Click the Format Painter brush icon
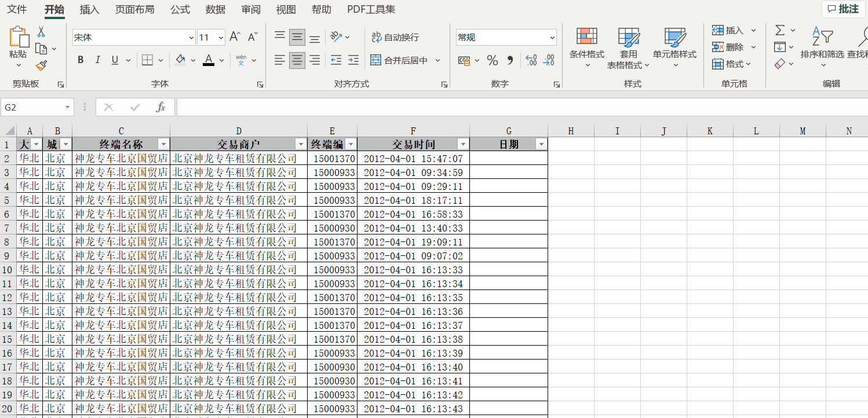868x418 pixels. [41, 65]
